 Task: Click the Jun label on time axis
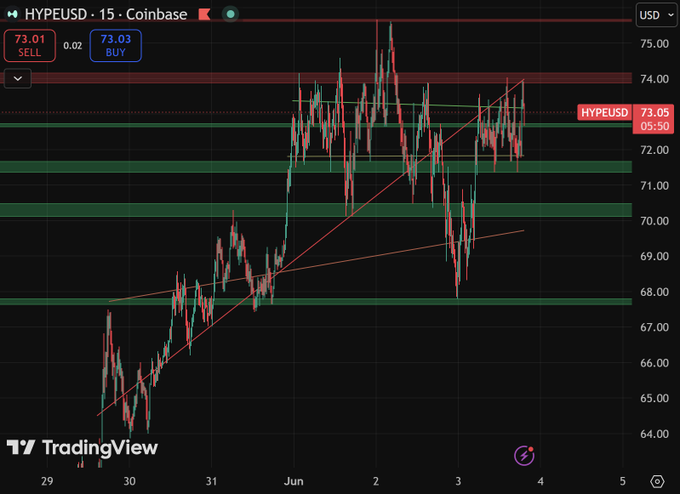294,481
